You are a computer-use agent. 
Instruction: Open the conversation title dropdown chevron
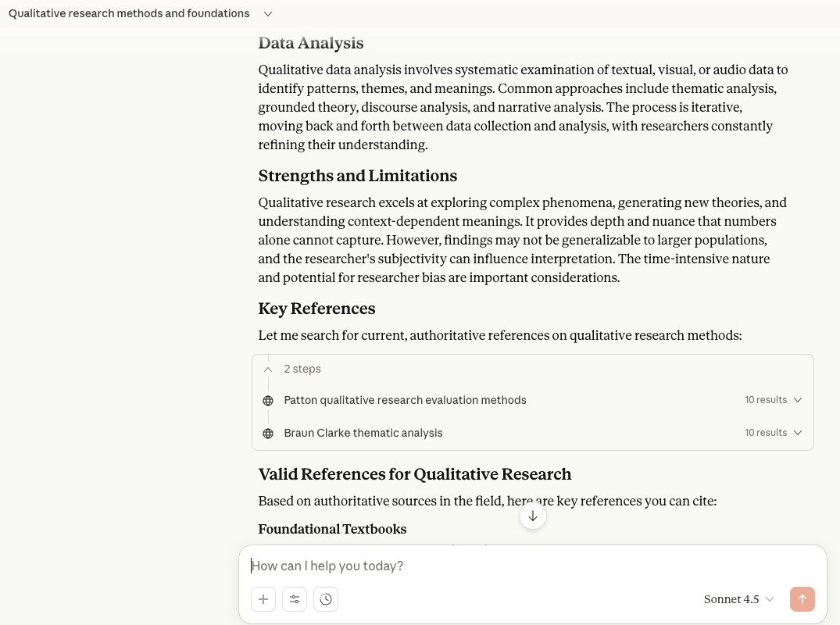[268, 14]
